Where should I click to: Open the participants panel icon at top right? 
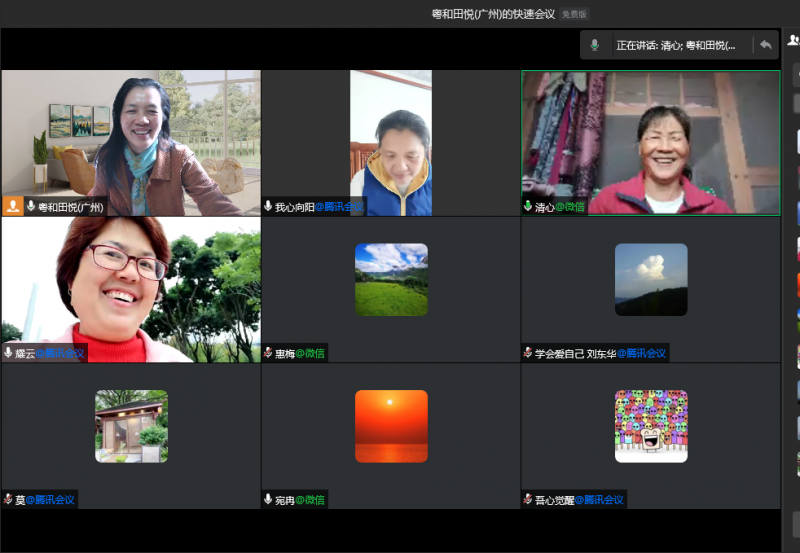[793, 42]
